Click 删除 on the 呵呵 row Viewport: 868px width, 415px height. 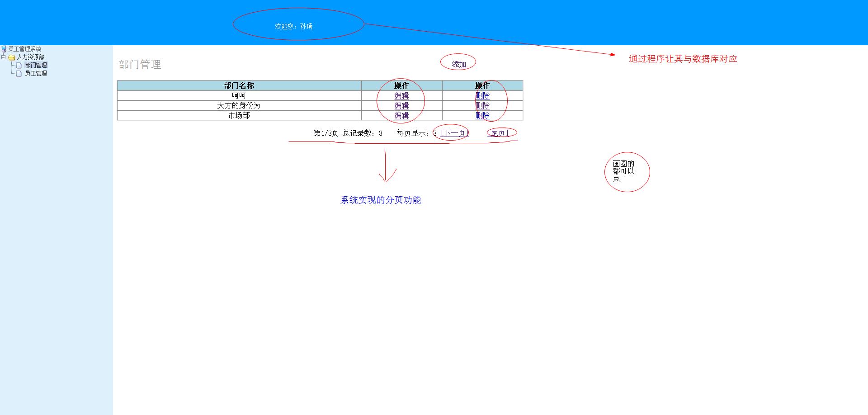(482, 95)
